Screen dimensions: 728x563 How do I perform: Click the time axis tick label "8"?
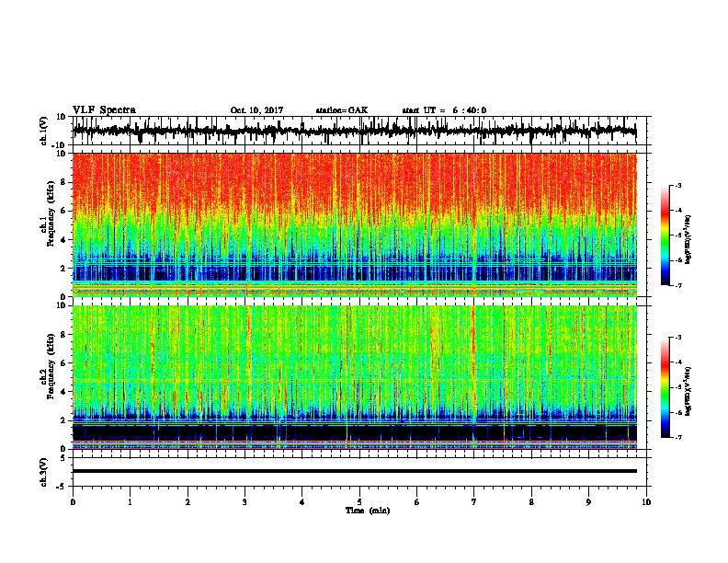[531, 502]
